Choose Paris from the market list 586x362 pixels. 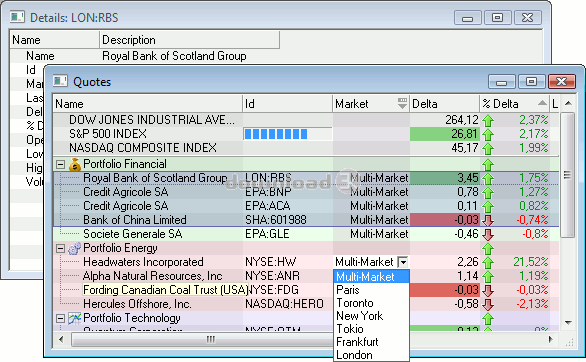(x=348, y=290)
